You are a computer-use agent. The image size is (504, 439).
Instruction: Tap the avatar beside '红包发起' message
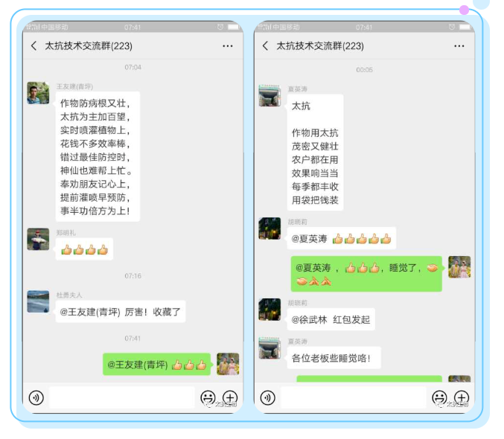coord(269,310)
